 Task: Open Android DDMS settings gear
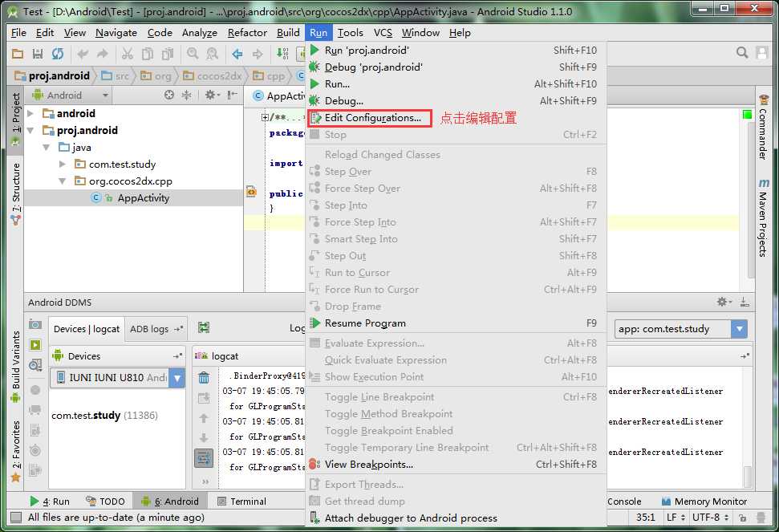point(724,302)
